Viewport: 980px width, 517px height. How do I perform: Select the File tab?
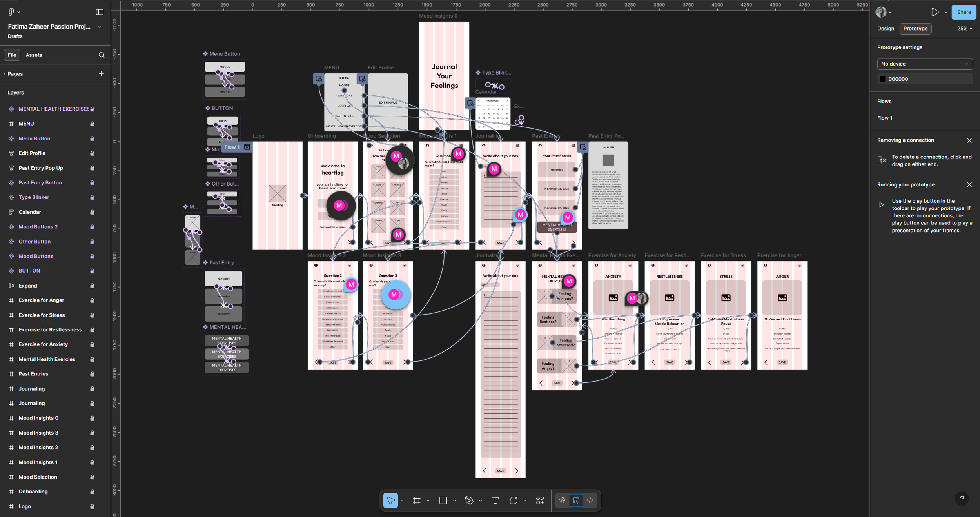12,55
